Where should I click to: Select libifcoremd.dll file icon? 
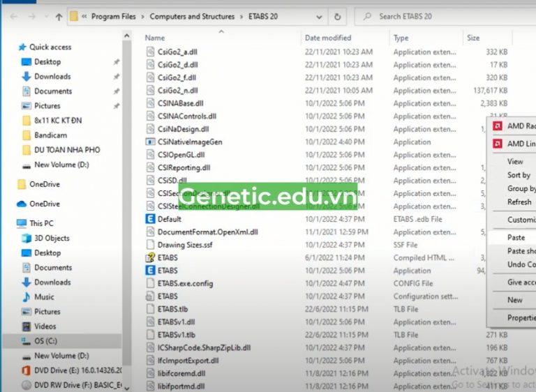point(150,374)
